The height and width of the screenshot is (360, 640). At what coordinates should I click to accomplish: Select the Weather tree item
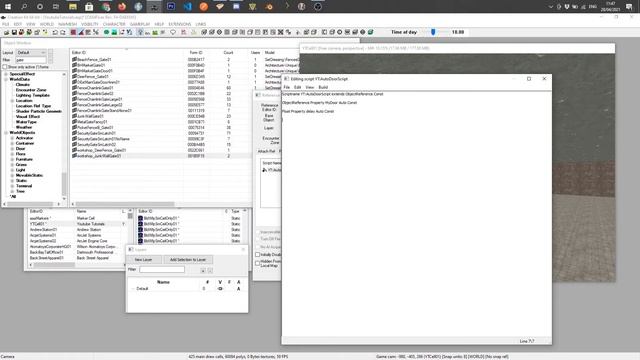[24, 127]
